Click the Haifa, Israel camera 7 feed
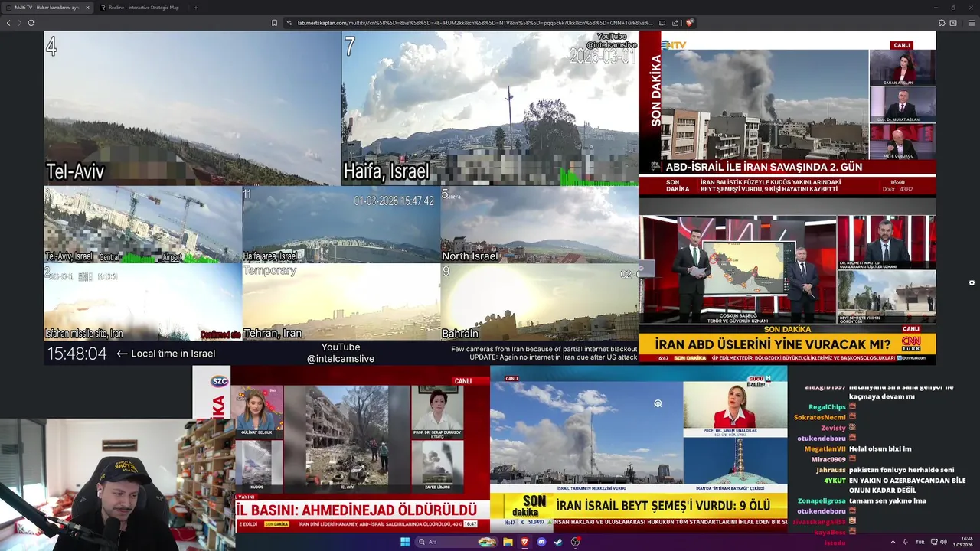This screenshot has width=980, height=551. pyautogui.click(x=490, y=108)
